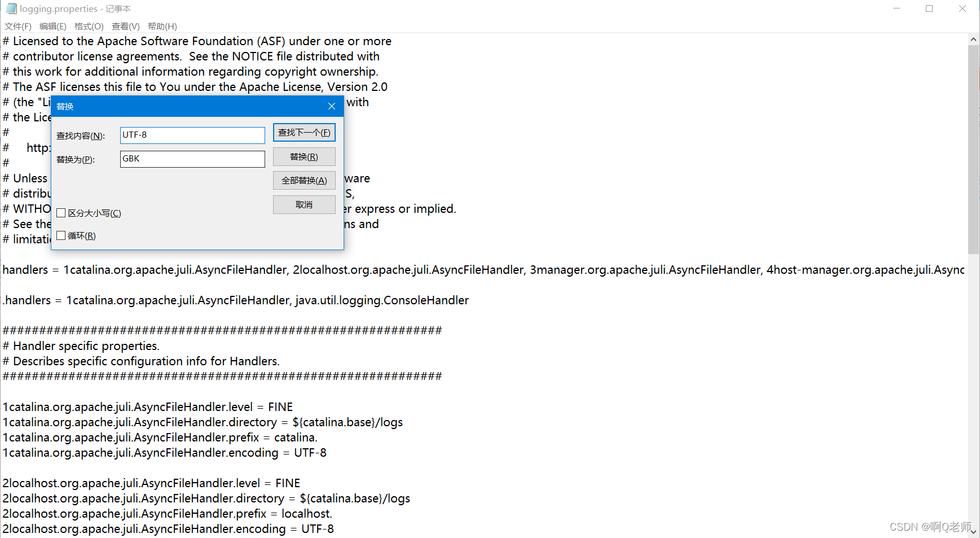Screen dimensions: 980x538
Task: Click the 全部替换(A) button
Action: 304,181
